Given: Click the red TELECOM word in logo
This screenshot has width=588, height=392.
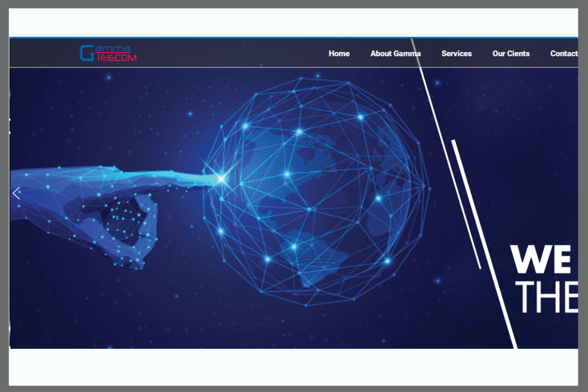Looking at the screenshot, I should (116, 57).
